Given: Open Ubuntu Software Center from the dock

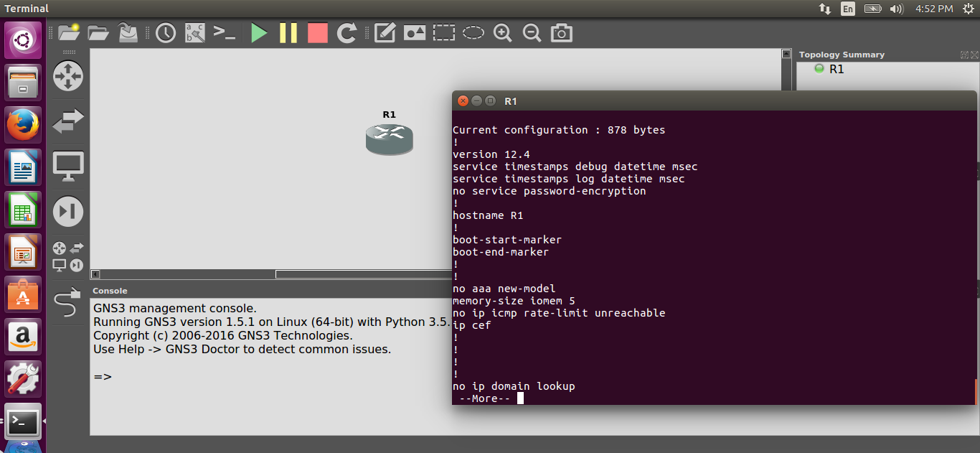Looking at the screenshot, I should [23, 294].
